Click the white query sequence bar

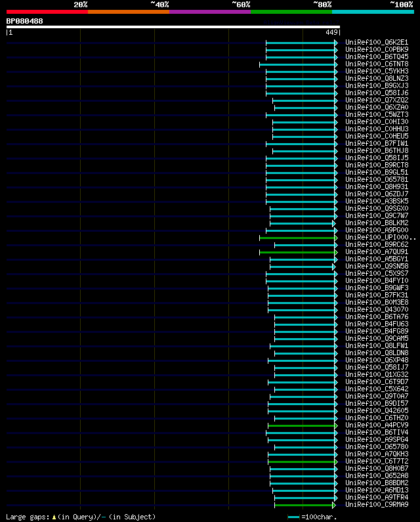(173, 27)
